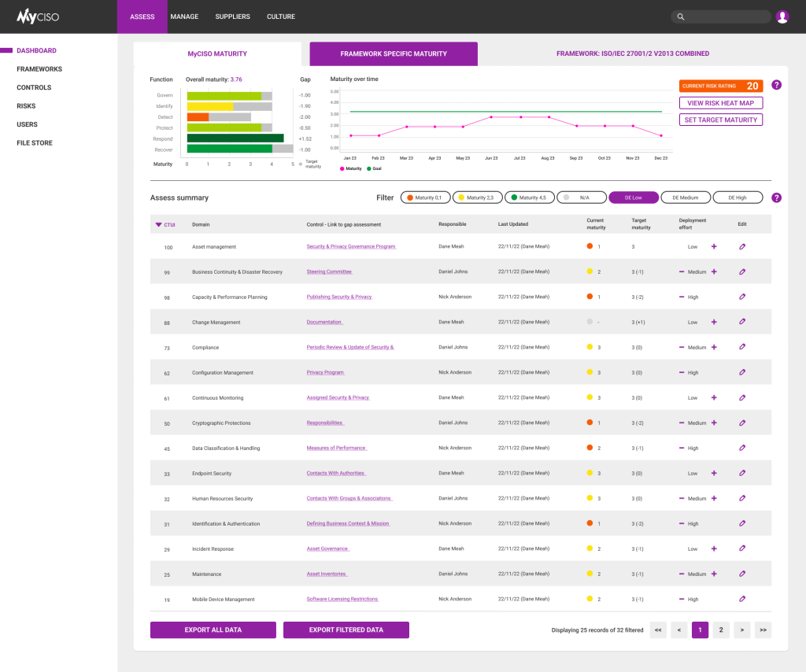Click inside the search field
806x672 pixels.
[x=720, y=16]
